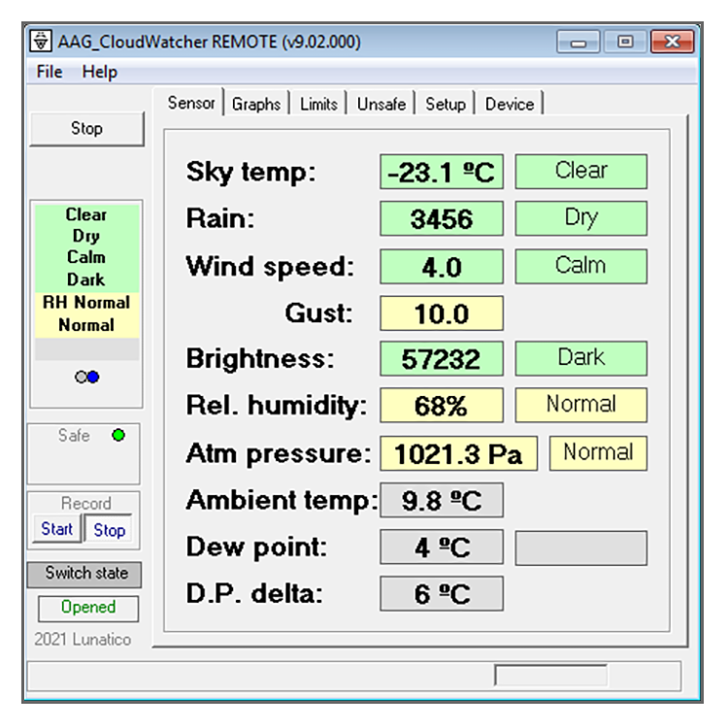Open the File menu
Viewport: 728px width, 728px height.
click(x=49, y=72)
